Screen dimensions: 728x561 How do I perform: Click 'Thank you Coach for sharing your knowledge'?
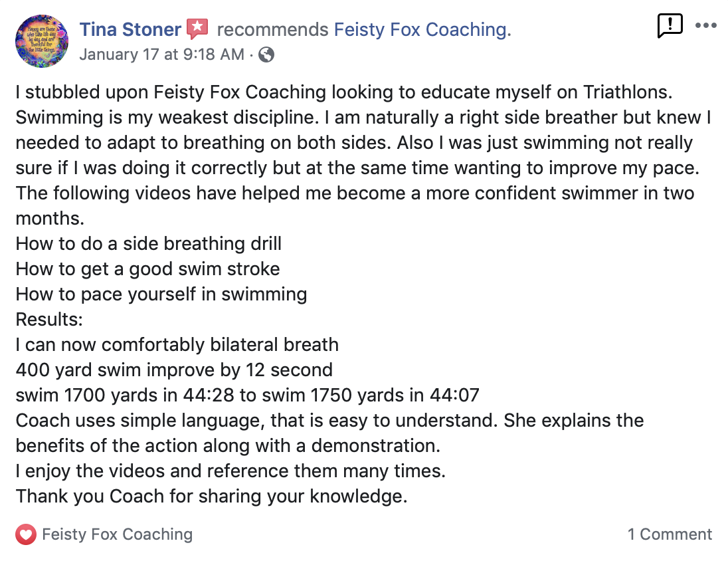[x=211, y=497]
